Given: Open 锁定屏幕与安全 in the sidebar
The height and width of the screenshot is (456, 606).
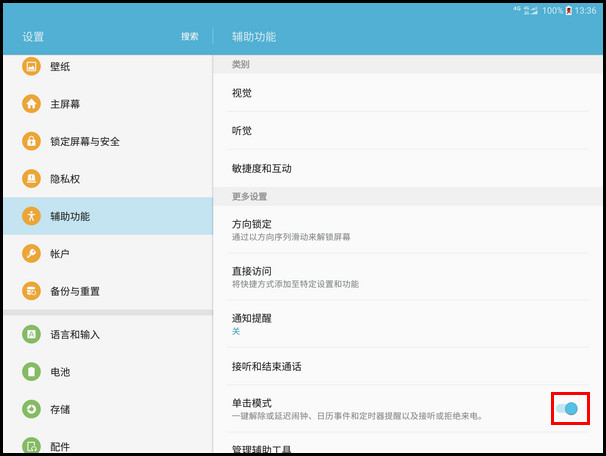Looking at the screenshot, I should coord(108,141).
